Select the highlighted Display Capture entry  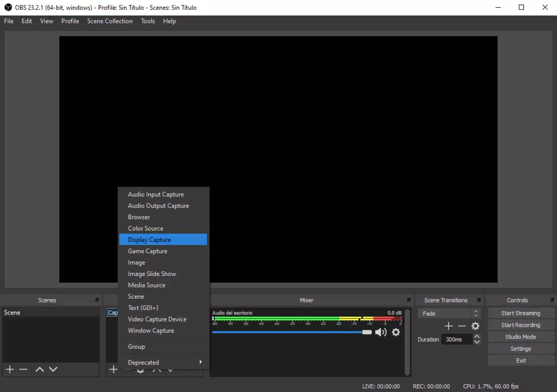pos(163,240)
